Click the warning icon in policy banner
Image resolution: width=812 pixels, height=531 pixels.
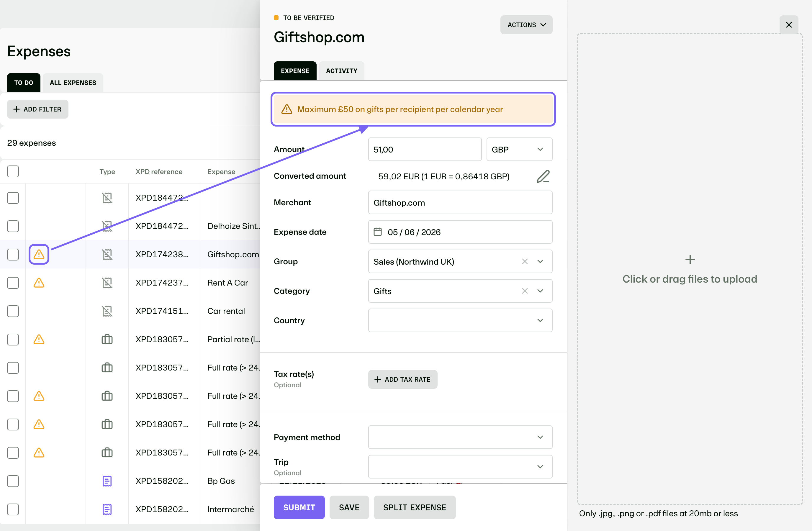287,109
